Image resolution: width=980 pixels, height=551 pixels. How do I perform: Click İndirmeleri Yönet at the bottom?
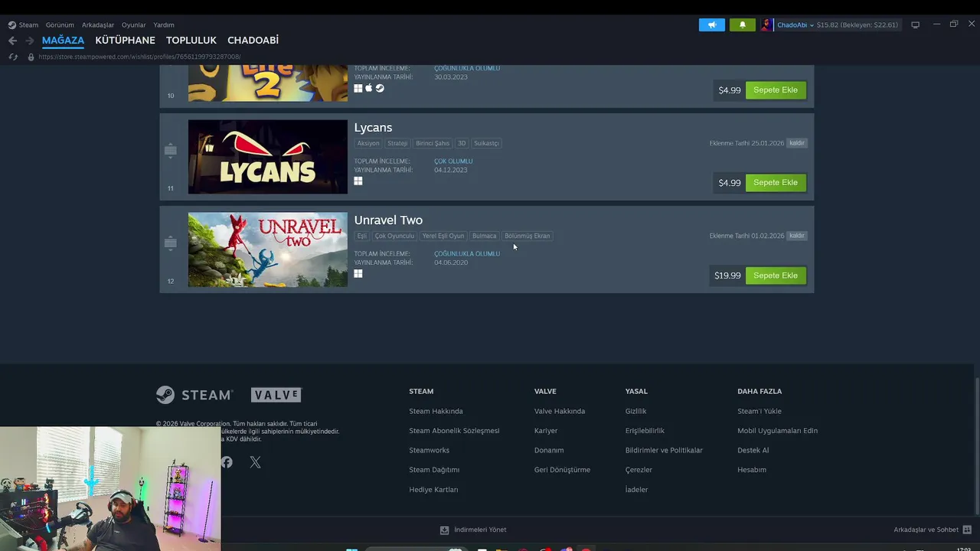click(x=480, y=530)
